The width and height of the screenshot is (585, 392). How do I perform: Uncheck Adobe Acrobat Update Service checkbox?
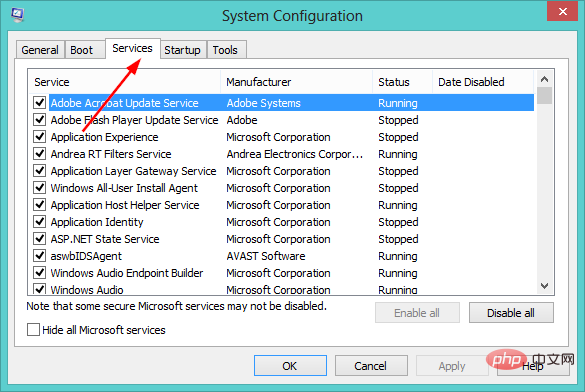click(40, 103)
